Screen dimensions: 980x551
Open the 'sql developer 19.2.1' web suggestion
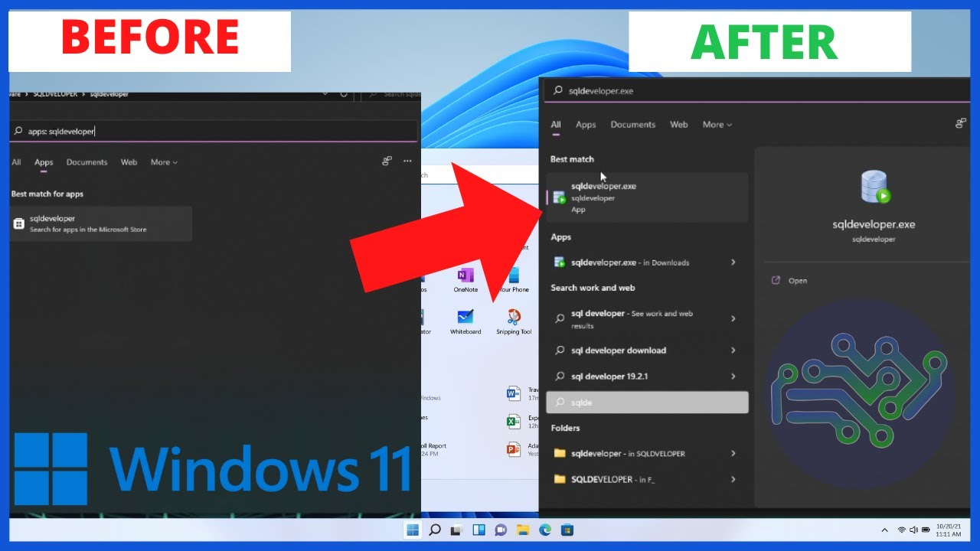[x=647, y=377]
